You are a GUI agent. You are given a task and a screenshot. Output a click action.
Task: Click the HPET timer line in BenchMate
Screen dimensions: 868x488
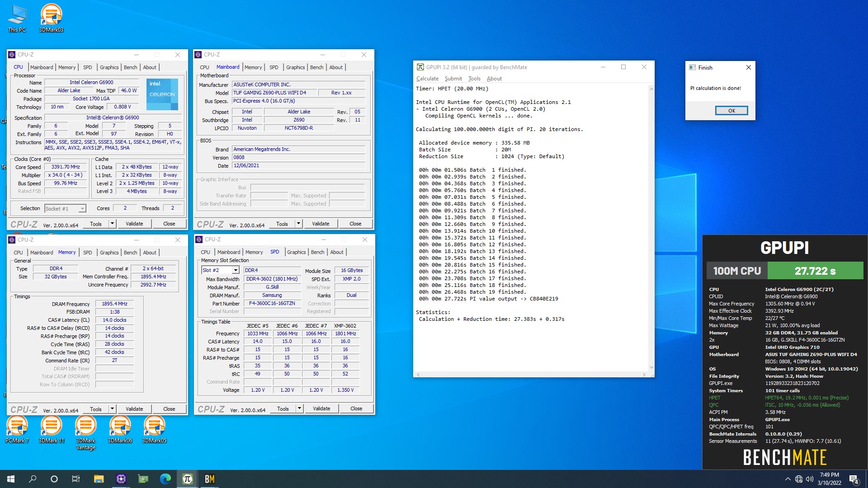pos(778,398)
